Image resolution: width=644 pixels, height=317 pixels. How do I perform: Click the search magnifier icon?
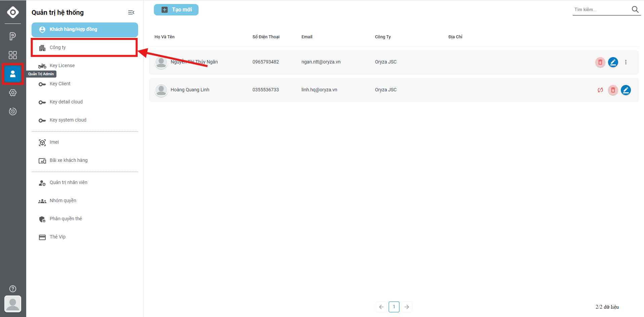[635, 9]
